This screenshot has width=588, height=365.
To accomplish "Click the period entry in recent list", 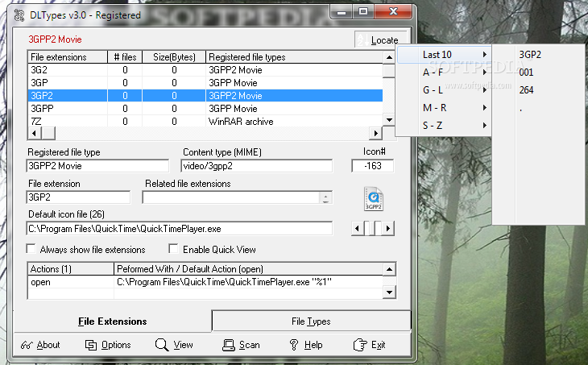I will click(538, 108).
